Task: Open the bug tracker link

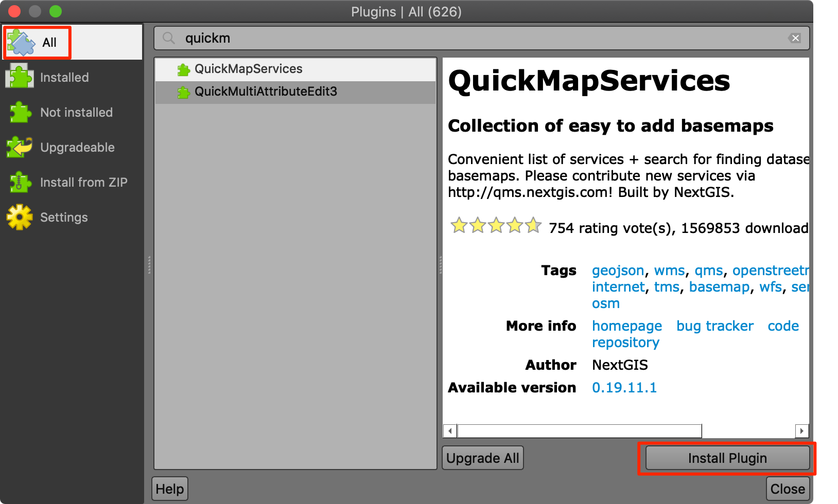Action: pyautogui.click(x=715, y=326)
